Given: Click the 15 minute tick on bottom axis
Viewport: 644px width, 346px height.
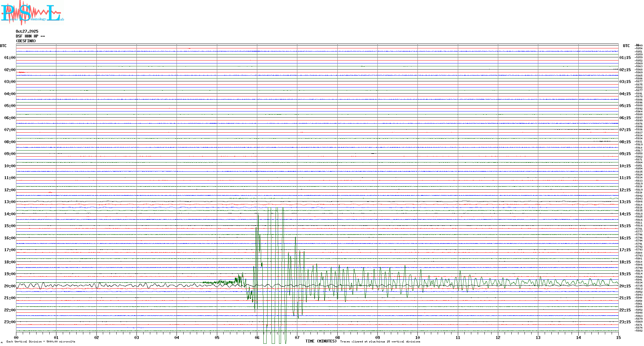Looking at the screenshot, I should click(x=618, y=337).
